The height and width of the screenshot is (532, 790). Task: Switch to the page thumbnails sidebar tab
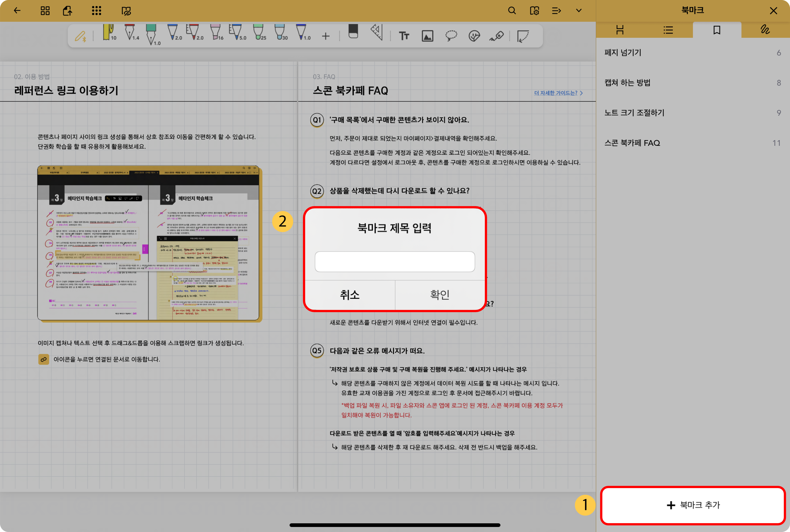[620, 30]
